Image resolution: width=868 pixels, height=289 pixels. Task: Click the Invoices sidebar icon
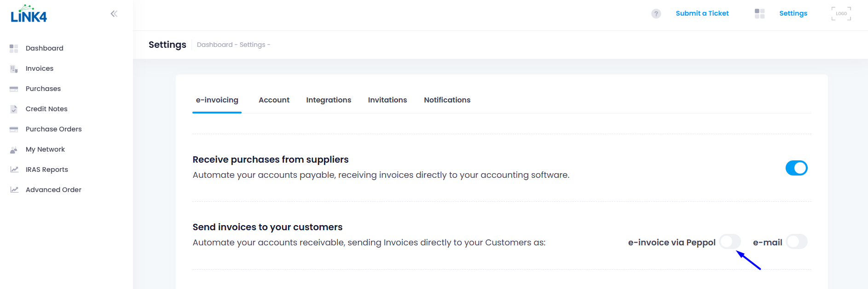14,69
